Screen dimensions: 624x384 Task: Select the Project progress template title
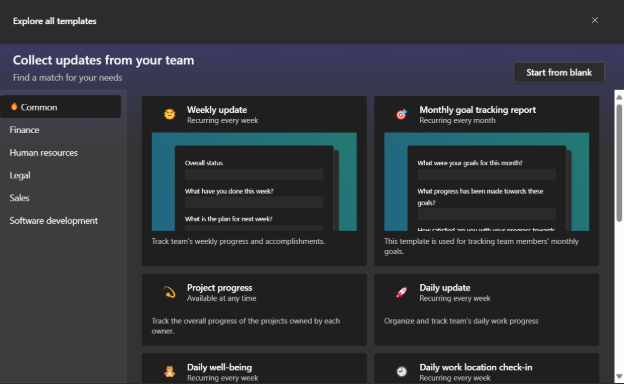click(220, 288)
